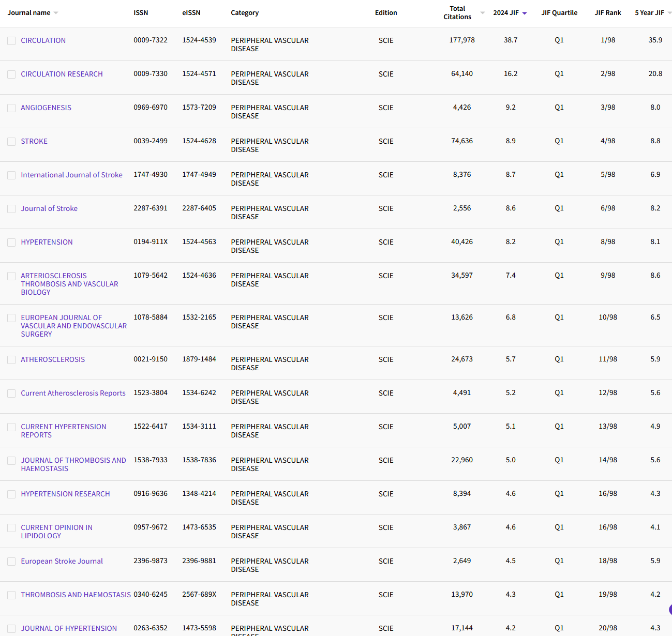This screenshot has width=672, height=636.
Task: Click the sort arrow beside Journal name
Action: (56, 13)
